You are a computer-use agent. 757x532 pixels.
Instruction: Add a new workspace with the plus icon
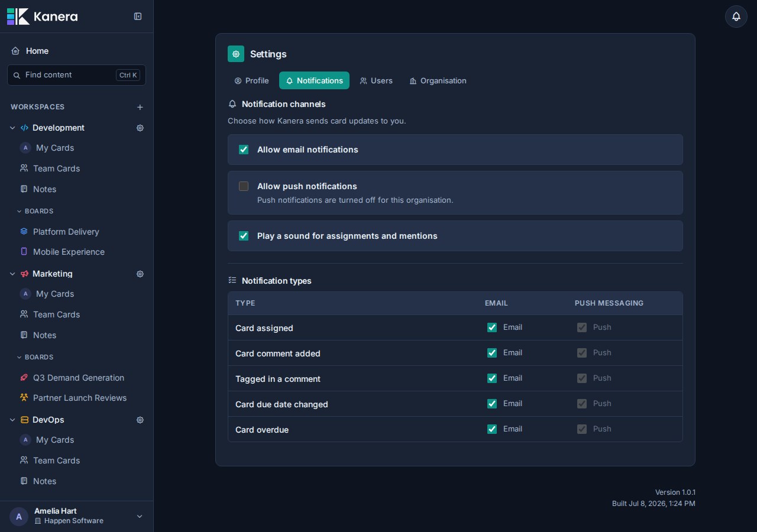(140, 107)
